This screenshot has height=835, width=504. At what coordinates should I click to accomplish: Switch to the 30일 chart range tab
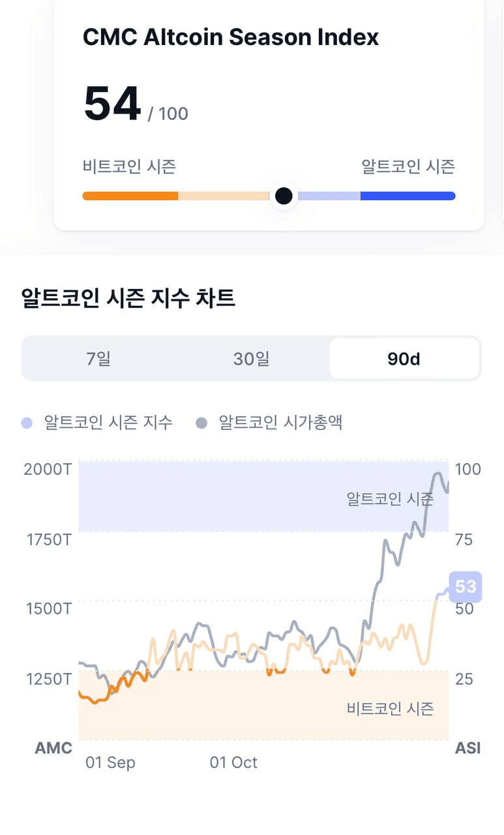tap(252, 359)
